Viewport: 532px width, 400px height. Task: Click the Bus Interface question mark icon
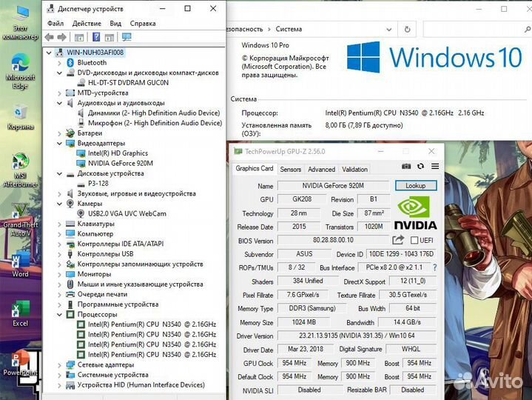pyautogui.click(x=435, y=267)
